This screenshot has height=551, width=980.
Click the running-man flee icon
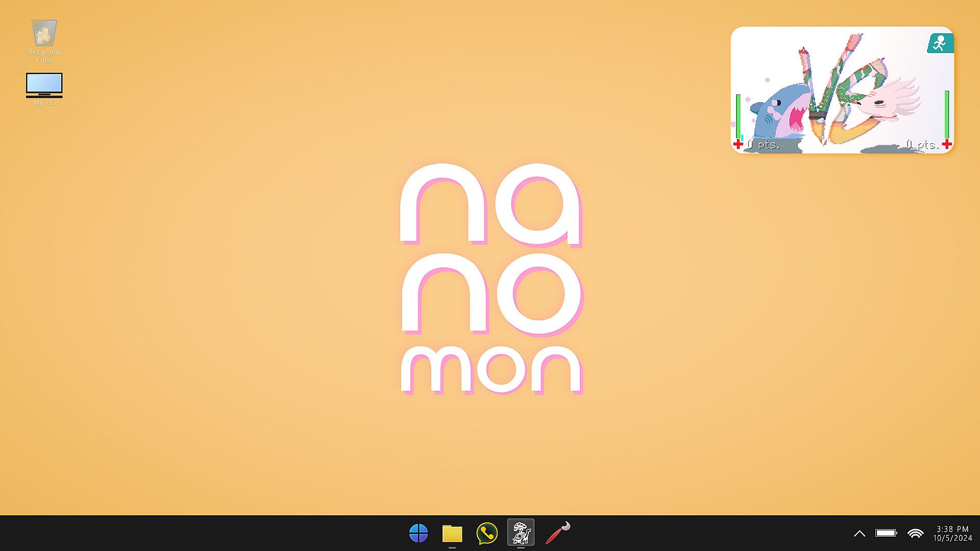point(940,43)
